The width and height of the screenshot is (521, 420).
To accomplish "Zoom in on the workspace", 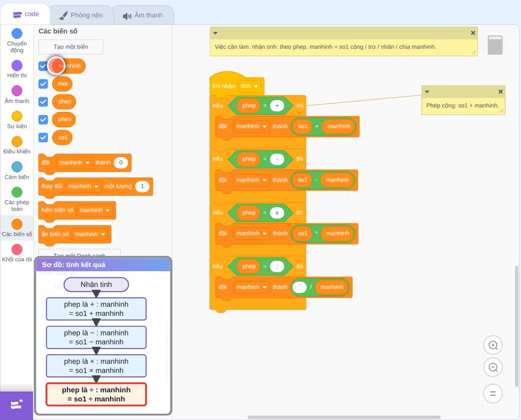I will [x=493, y=345].
